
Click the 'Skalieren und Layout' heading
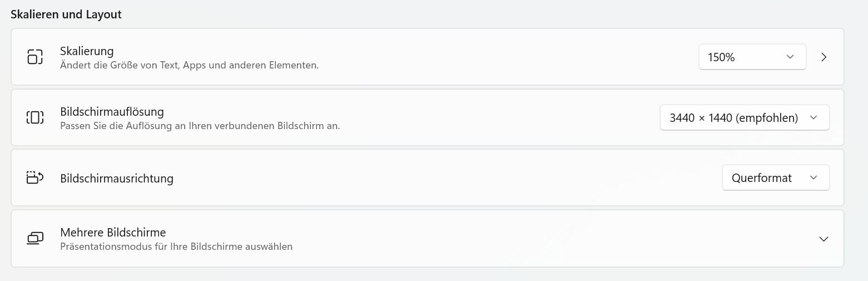click(66, 14)
